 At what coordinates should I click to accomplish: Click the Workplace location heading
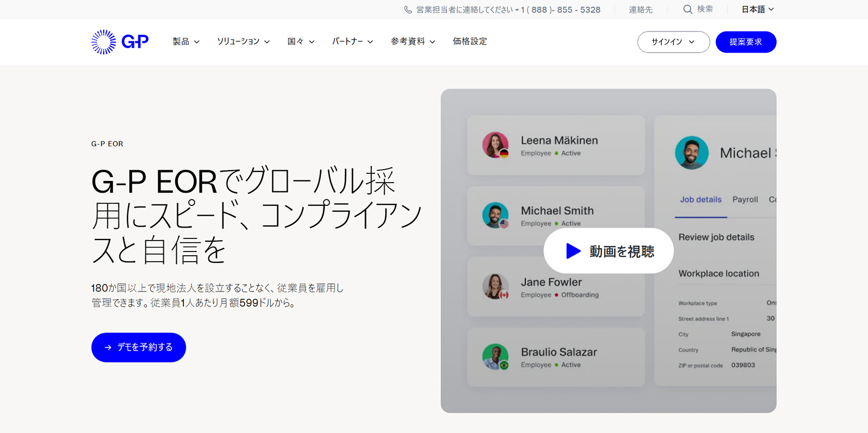(x=719, y=274)
